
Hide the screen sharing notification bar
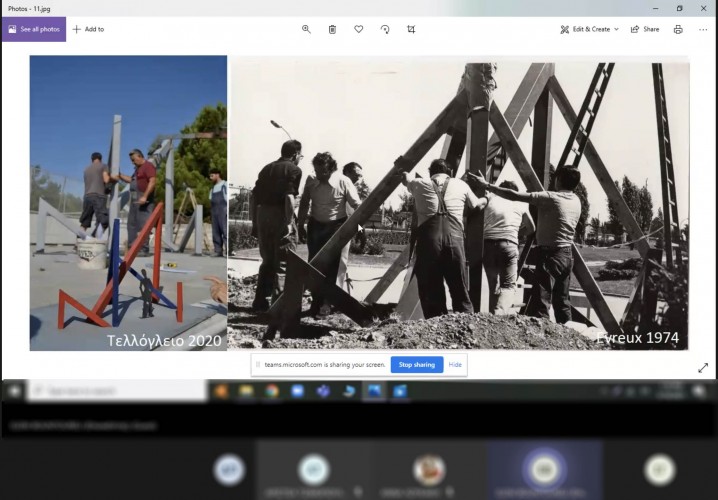(455, 365)
